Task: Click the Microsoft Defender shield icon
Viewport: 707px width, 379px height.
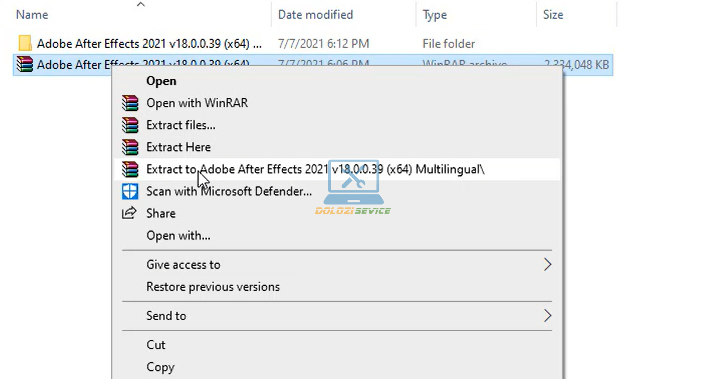Action: click(x=130, y=192)
